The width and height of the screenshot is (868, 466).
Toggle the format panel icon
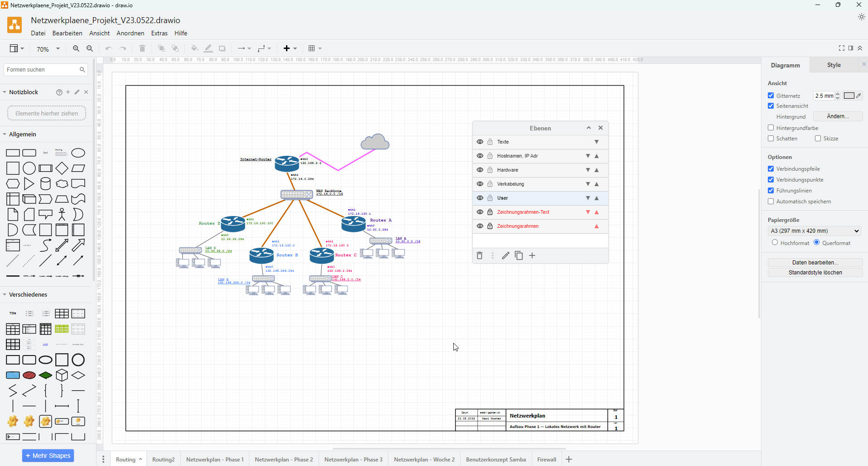click(851, 48)
